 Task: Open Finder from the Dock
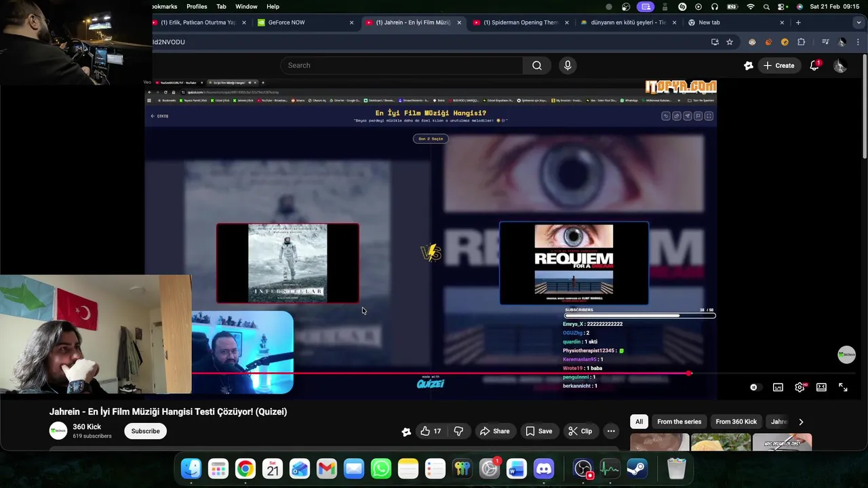coord(191,468)
